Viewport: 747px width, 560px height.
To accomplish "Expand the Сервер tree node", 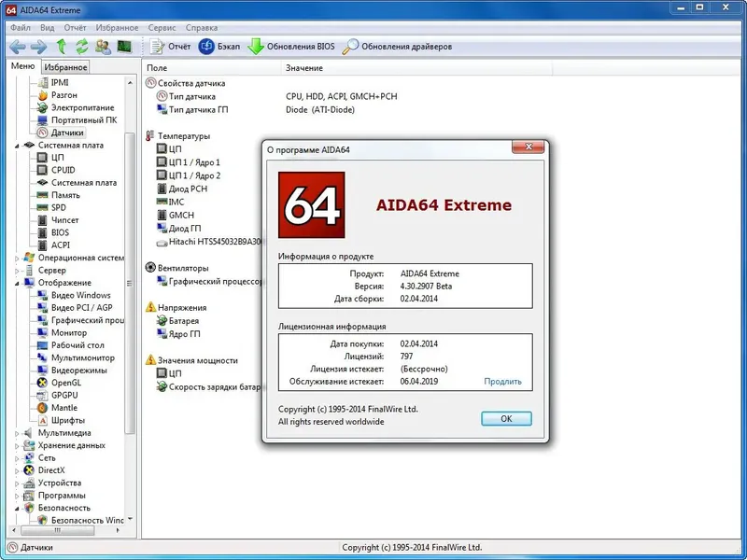I will (17, 271).
